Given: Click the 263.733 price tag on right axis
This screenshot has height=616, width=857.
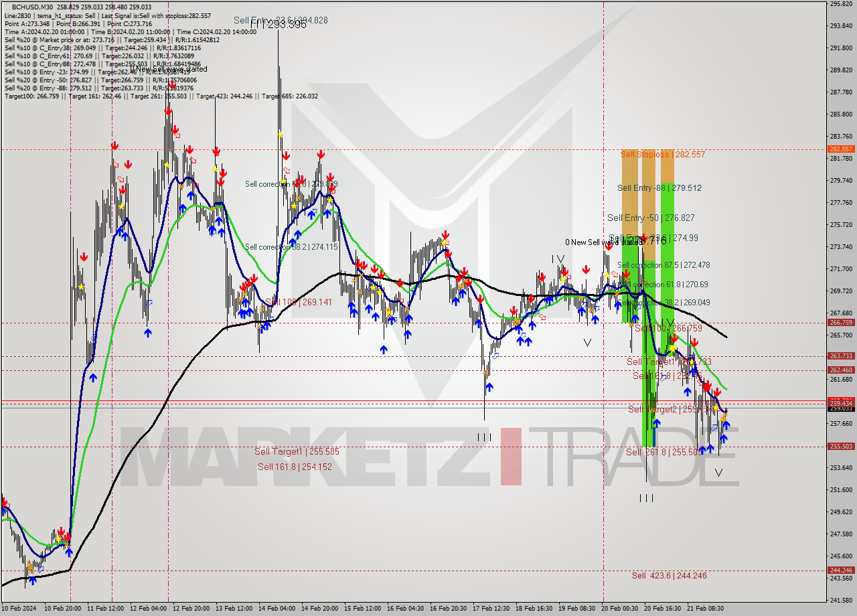Looking at the screenshot, I should coord(842,356).
